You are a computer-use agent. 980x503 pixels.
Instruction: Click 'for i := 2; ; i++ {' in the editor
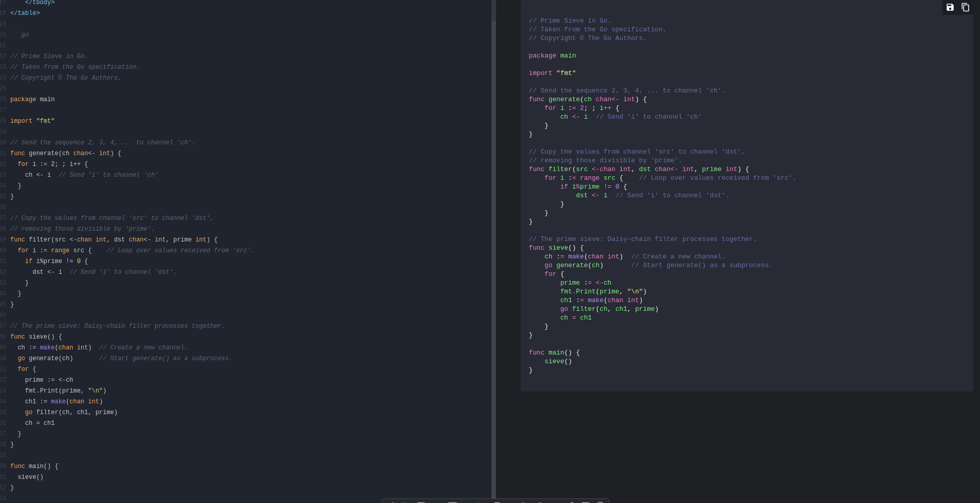tap(53, 164)
